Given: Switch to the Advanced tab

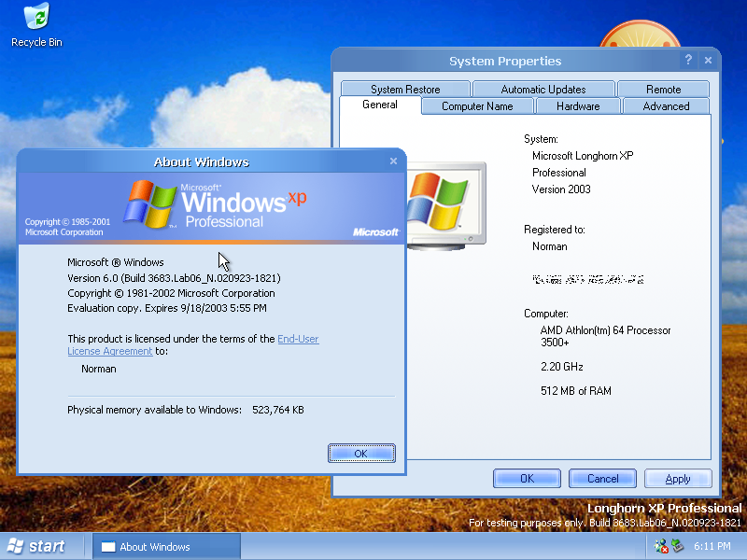Looking at the screenshot, I should [x=666, y=106].
